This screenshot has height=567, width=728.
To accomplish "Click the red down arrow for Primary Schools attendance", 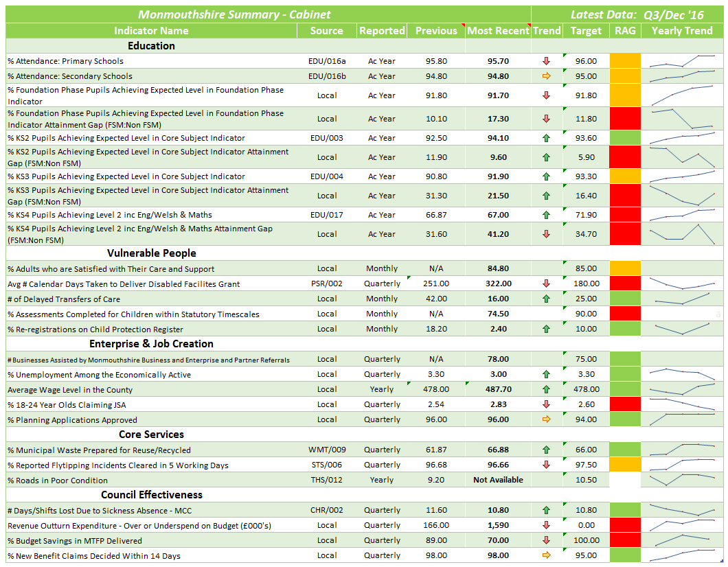I will (547, 61).
